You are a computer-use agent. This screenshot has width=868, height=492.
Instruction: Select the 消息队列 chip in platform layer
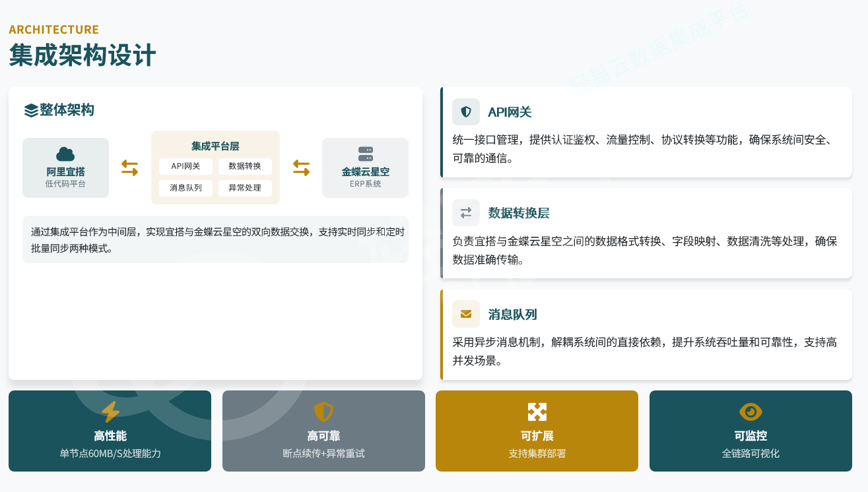[185, 188]
